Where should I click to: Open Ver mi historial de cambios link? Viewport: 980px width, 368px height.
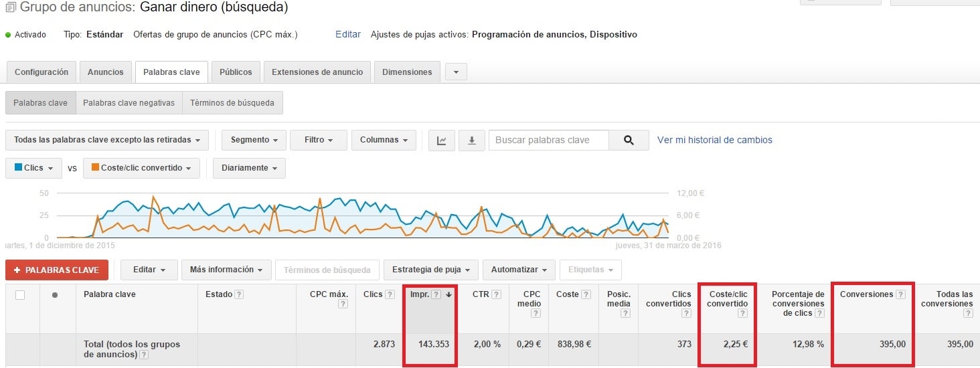click(x=714, y=141)
